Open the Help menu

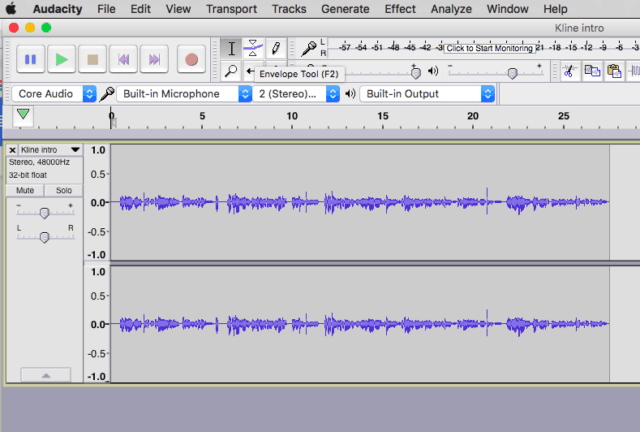point(555,9)
